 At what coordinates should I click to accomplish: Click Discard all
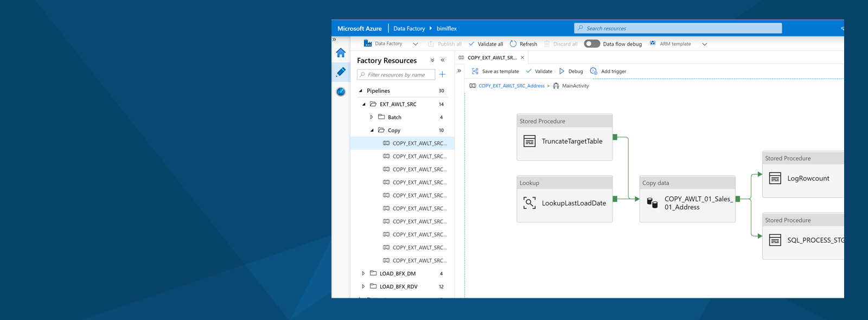561,44
